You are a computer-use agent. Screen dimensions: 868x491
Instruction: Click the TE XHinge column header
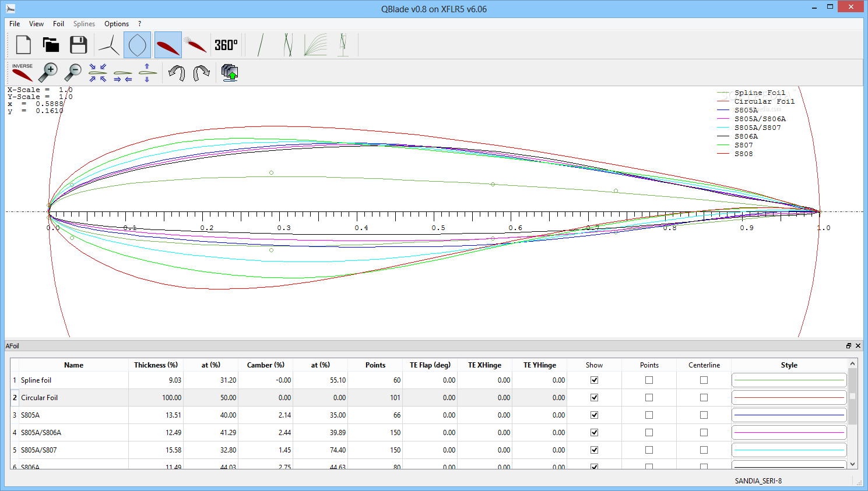pos(484,365)
